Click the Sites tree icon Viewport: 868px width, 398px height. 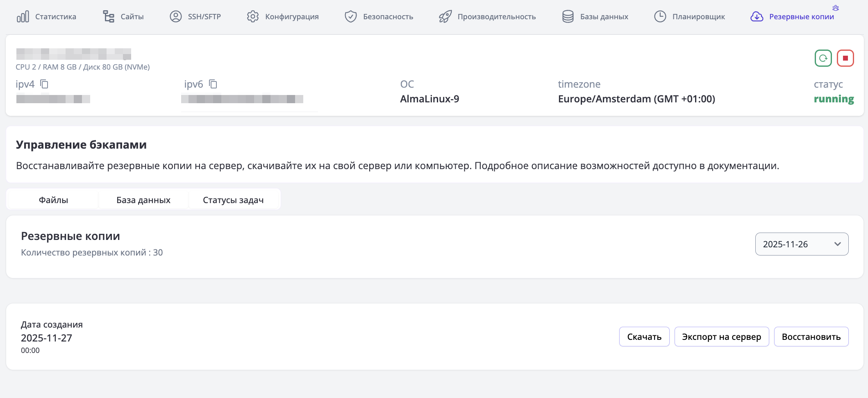point(109,17)
